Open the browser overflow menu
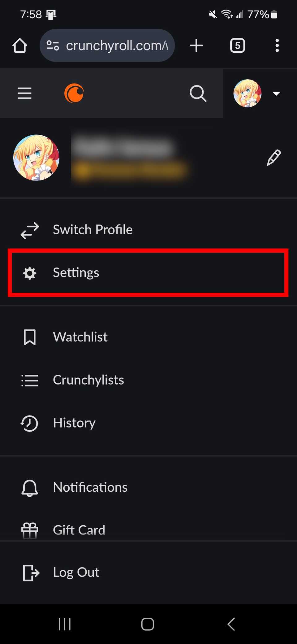 277,45
